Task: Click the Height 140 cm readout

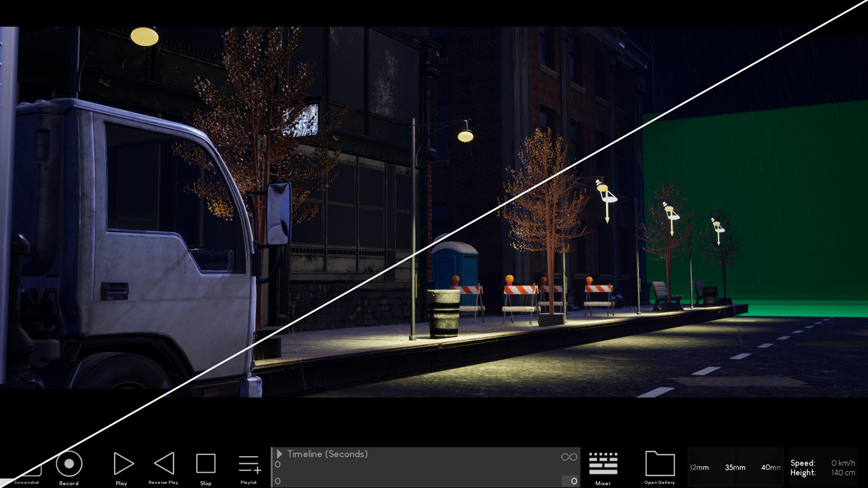Action: [823, 473]
